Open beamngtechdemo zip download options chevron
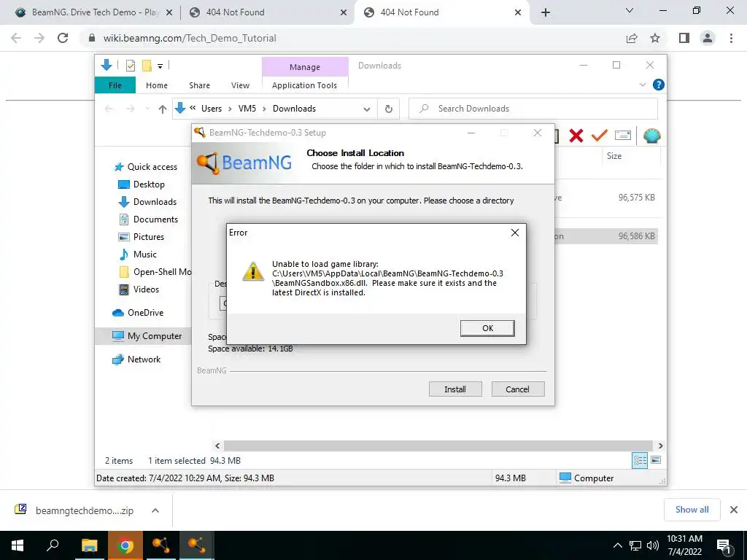The width and height of the screenshot is (747, 560). click(155, 510)
